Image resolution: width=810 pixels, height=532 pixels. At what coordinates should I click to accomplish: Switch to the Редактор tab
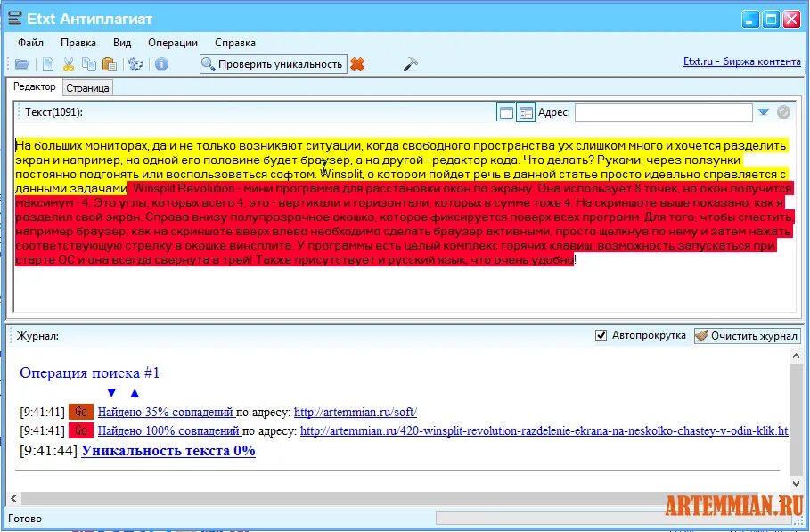[x=35, y=86]
